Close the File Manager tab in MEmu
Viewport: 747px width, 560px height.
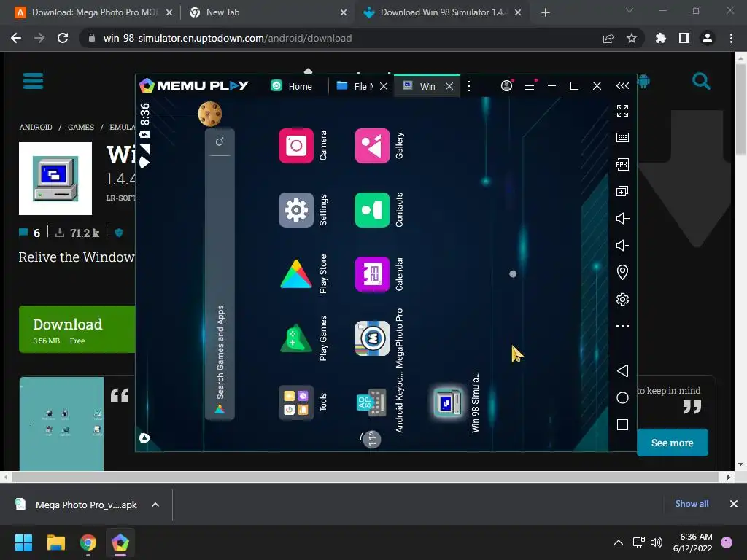pyautogui.click(x=384, y=86)
